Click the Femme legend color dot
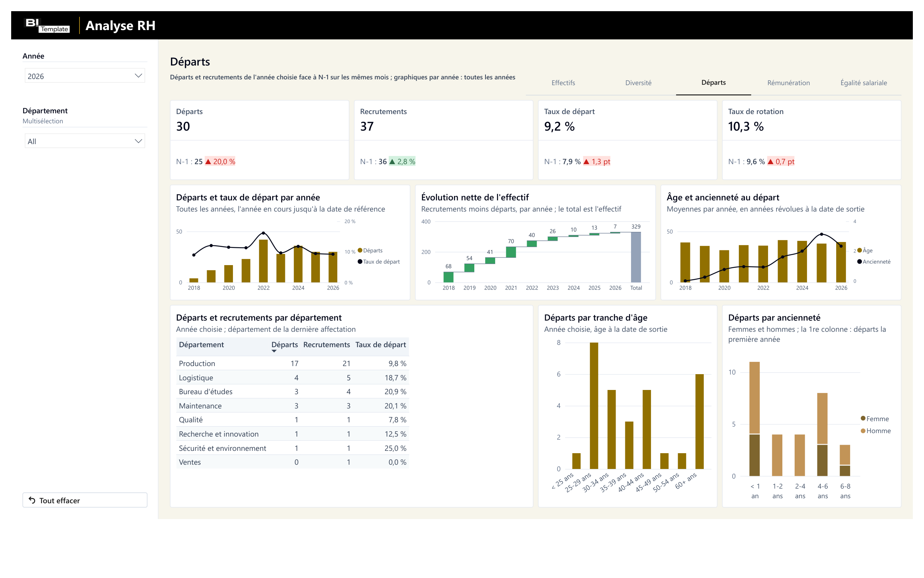Image resolution: width=924 pixels, height=578 pixels. tap(863, 418)
